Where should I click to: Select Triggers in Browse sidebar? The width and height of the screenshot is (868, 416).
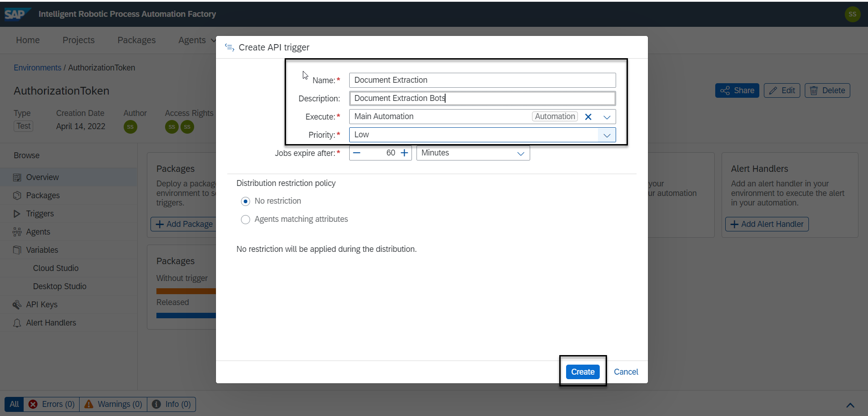pos(68,214)
